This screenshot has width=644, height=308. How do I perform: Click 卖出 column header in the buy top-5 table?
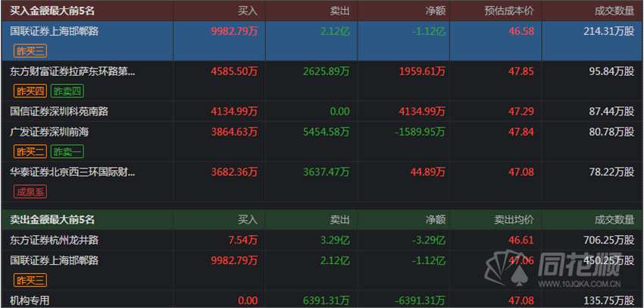point(339,11)
